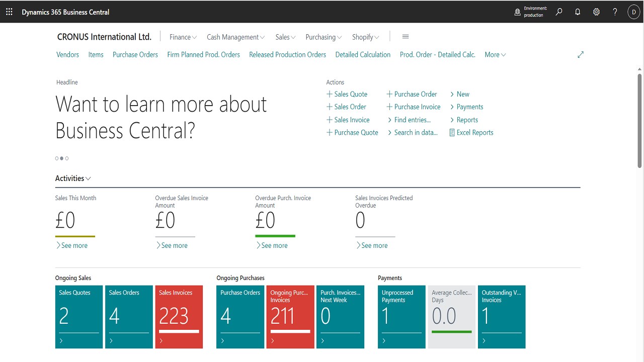Click the environment production icon
This screenshot has width=644, height=362.
(518, 12)
